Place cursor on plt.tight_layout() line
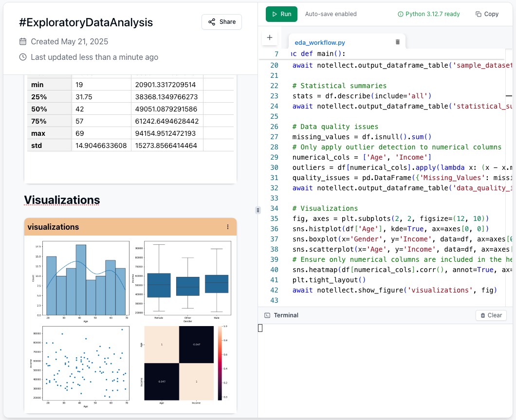 329,280
